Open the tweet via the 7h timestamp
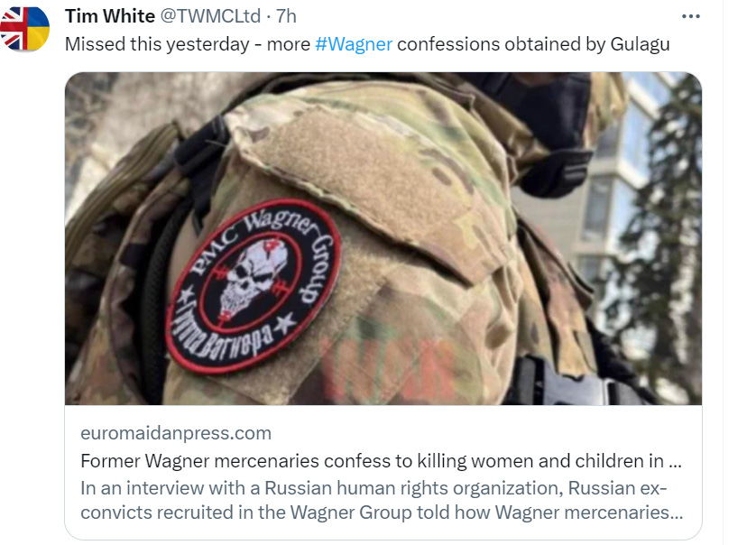The height and width of the screenshot is (545, 756). click(x=286, y=16)
